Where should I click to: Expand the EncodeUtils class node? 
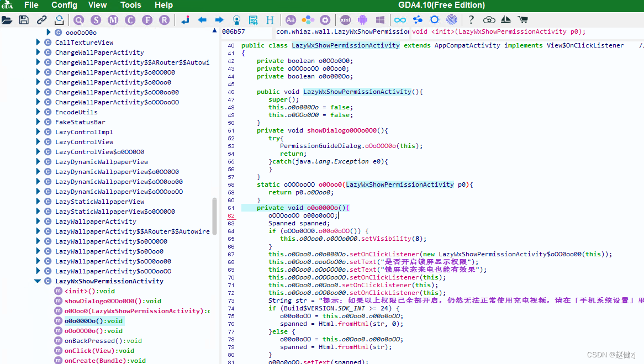(x=38, y=112)
